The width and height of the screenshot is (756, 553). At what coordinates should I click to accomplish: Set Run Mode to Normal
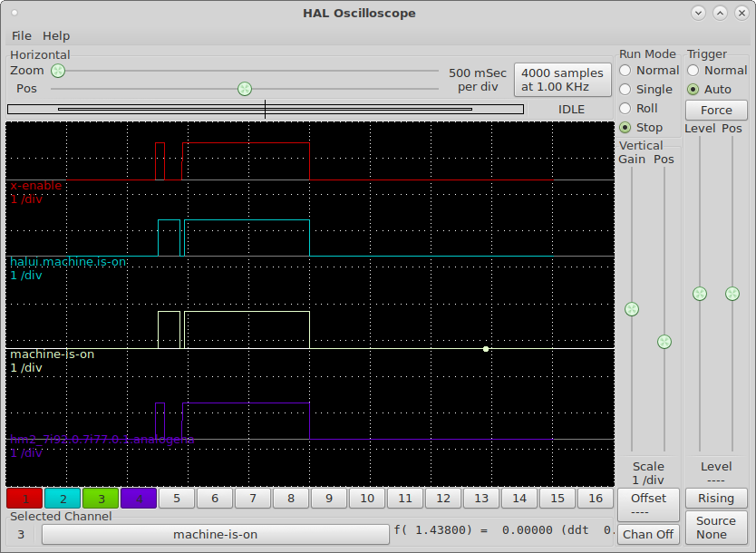(625, 71)
